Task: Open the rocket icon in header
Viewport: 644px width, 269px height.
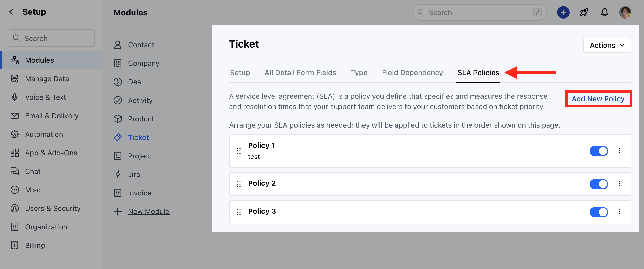Action: click(x=584, y=12)
